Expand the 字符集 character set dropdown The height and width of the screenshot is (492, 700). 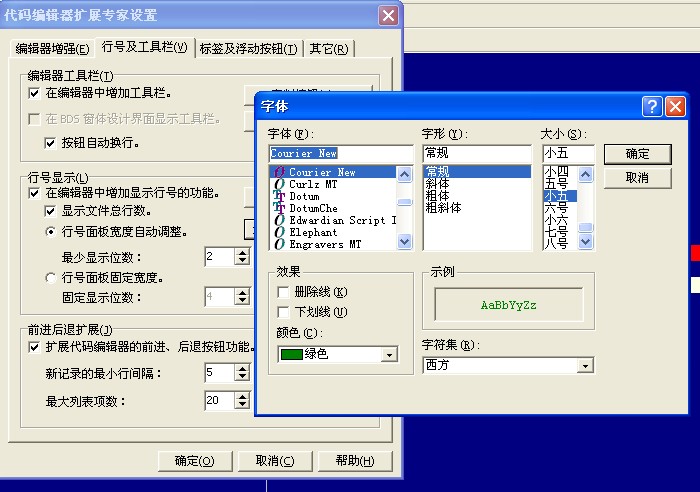point(587,366)
